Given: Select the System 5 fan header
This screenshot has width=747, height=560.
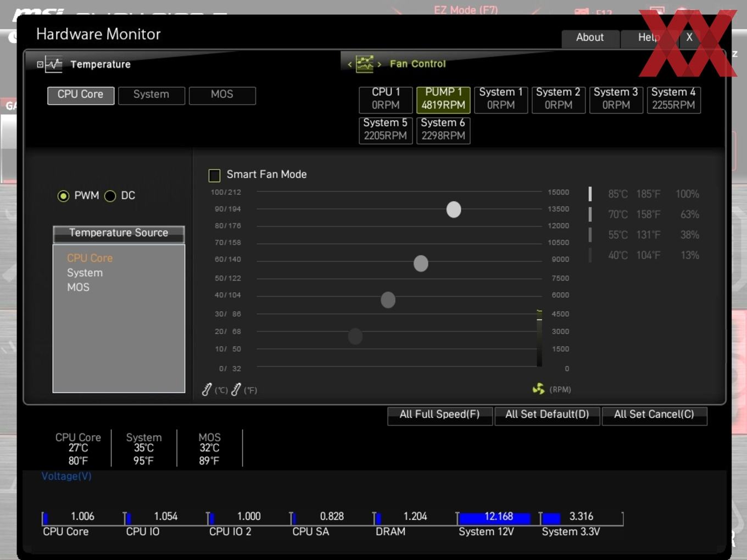Looking at the screenshot, I should click(386, 130).
